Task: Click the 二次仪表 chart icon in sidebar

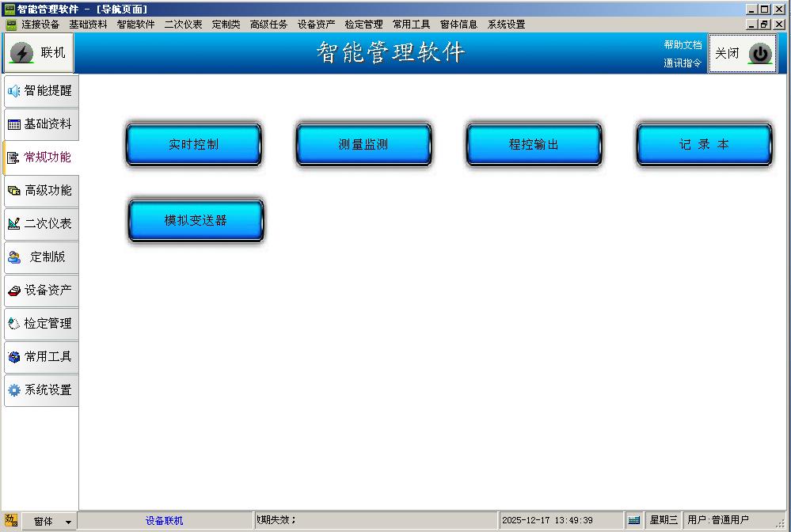Action: [13, 224]
